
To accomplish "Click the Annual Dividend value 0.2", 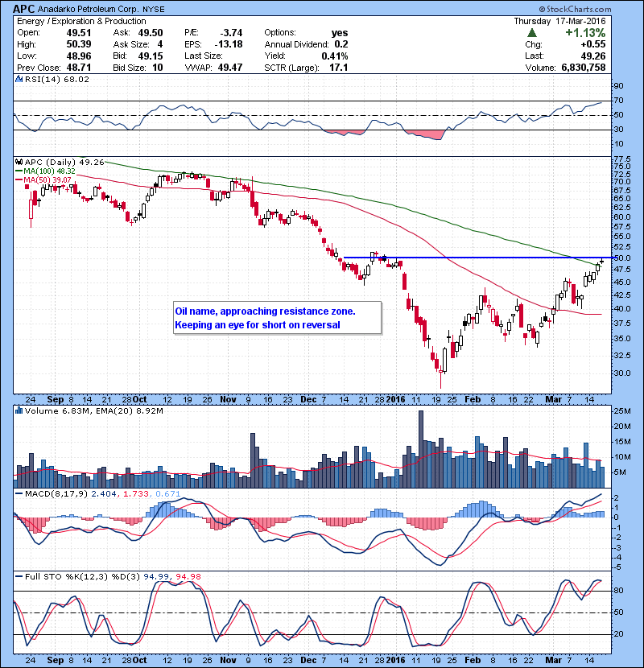I will point(341,44).
